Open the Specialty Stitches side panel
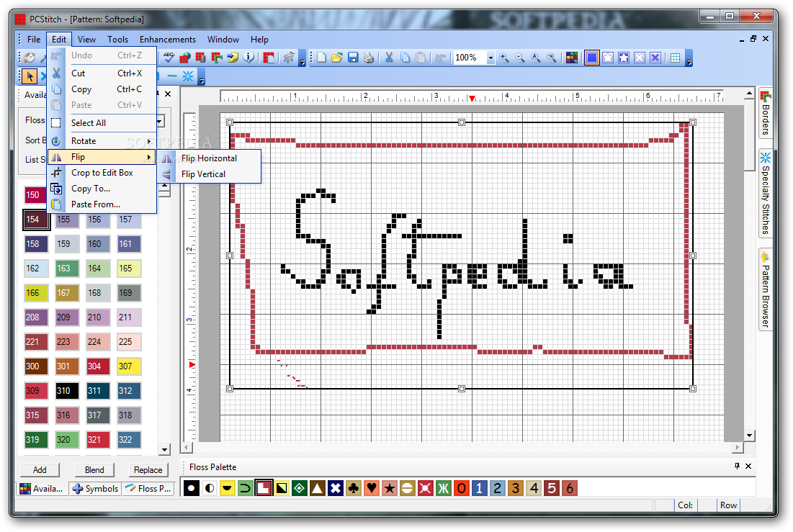 tap(766, 193)
